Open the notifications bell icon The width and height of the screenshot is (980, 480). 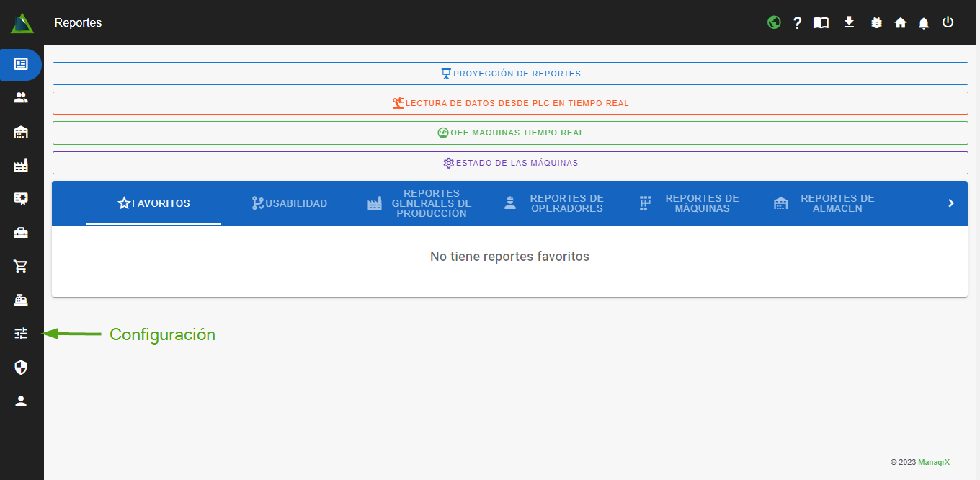924,23
